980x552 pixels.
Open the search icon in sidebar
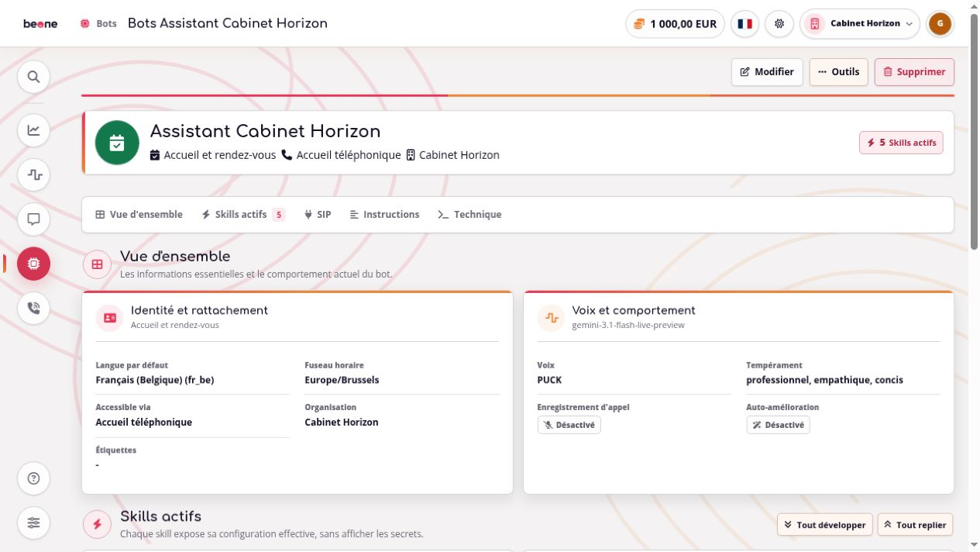pos(33,77)
